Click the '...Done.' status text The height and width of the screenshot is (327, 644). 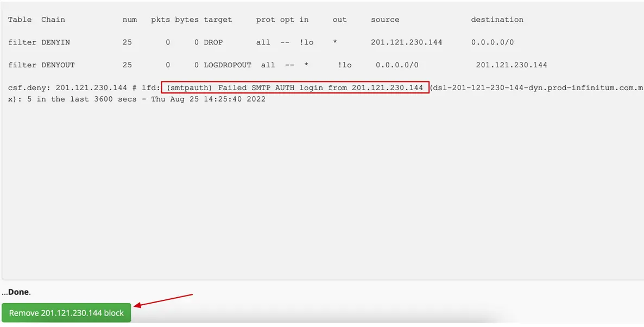click(x=16, y=292)
